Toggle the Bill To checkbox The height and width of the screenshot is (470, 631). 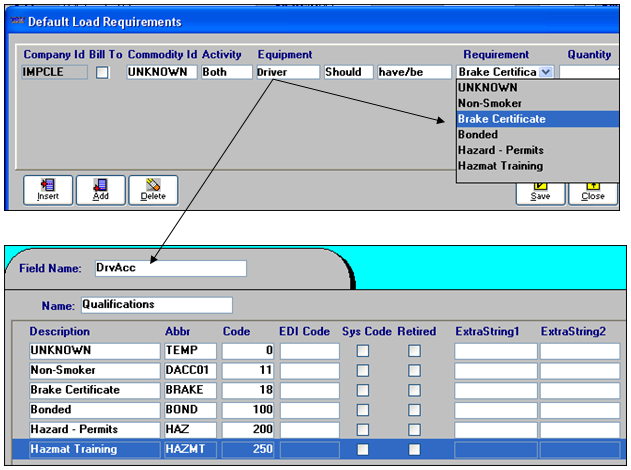[102, 72]
